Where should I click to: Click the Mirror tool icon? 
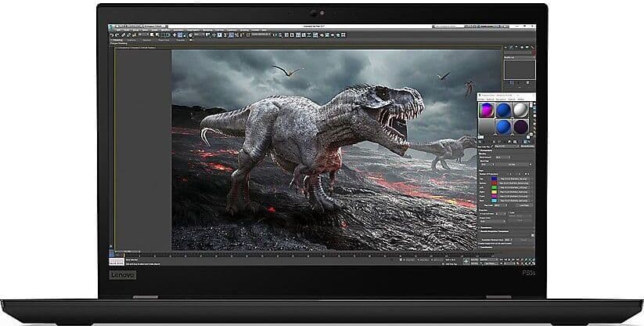[275, 35]
